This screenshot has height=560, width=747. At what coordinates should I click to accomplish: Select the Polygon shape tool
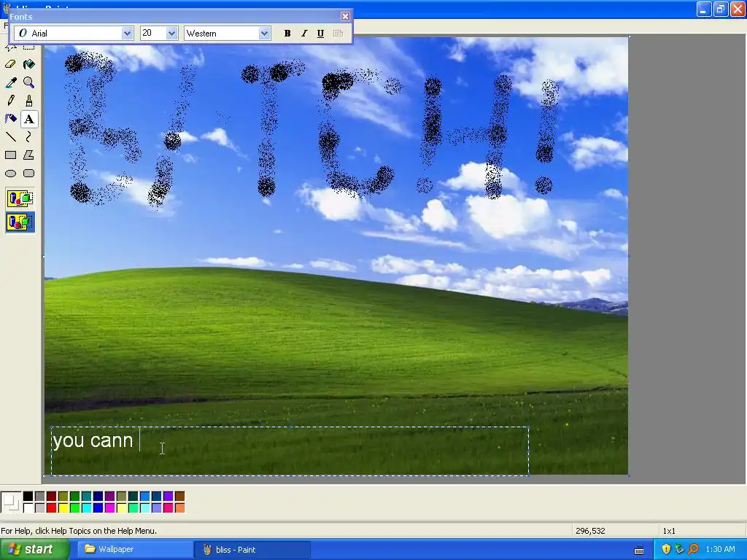[x=29, y=155]
